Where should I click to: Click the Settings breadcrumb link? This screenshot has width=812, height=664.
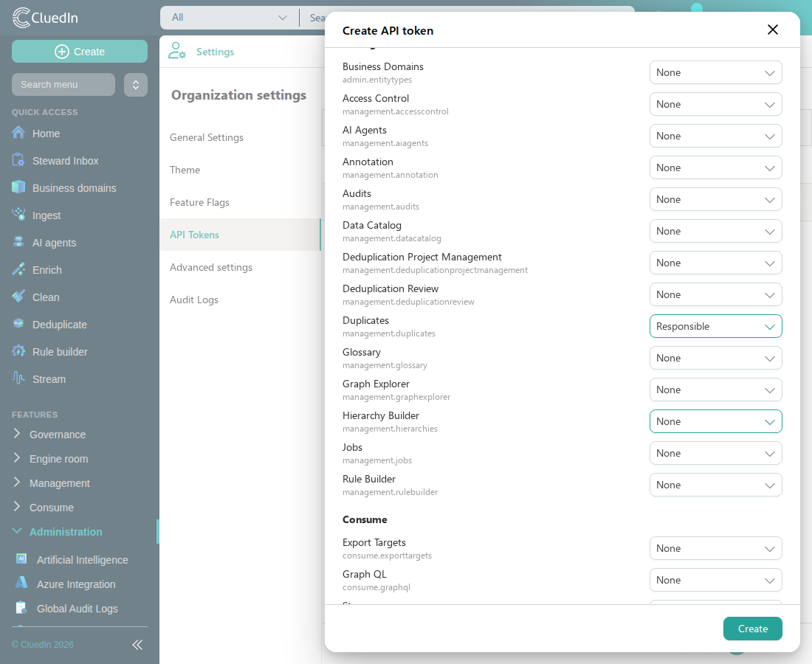point(215,52)
